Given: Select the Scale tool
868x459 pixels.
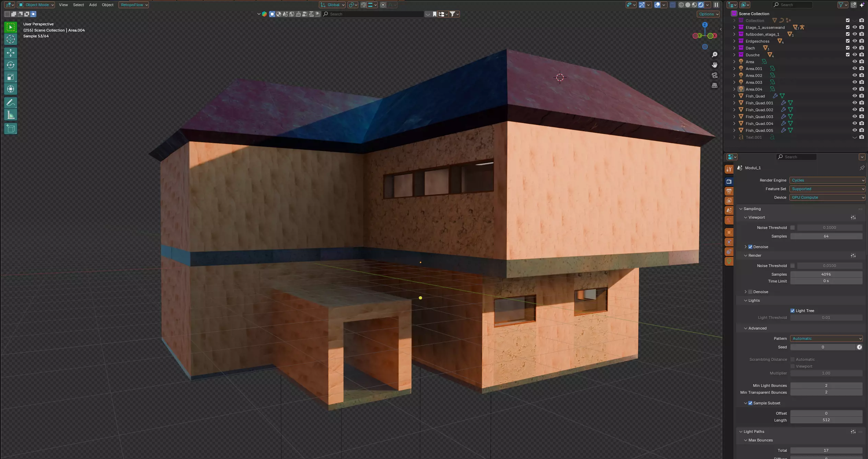Looking at the screenshot, I should click(11, 77).
